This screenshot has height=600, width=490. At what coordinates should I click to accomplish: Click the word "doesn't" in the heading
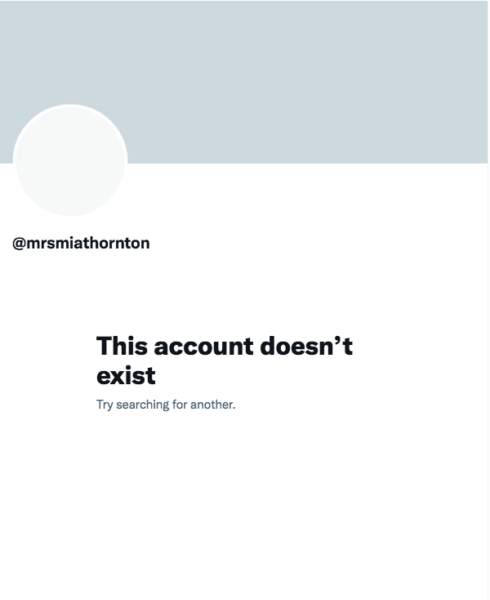(306, 346)
